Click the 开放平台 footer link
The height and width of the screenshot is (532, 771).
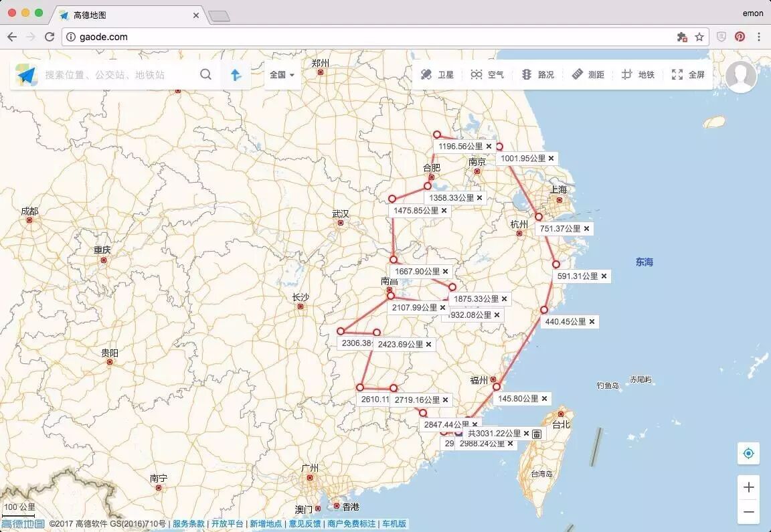click(227, 524)
